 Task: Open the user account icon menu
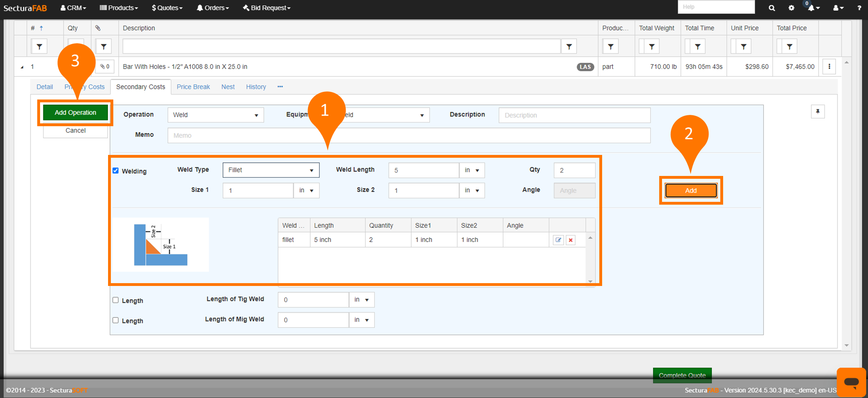[838, 8]
